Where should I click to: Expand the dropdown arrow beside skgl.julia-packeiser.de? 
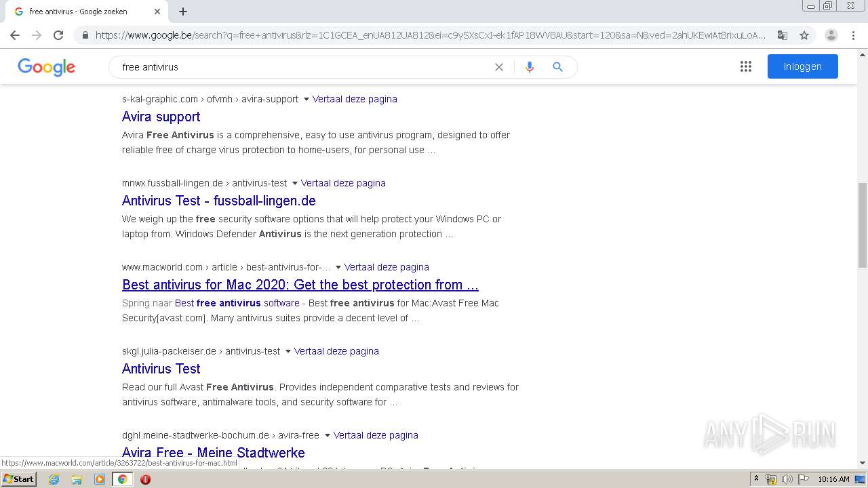288,351
